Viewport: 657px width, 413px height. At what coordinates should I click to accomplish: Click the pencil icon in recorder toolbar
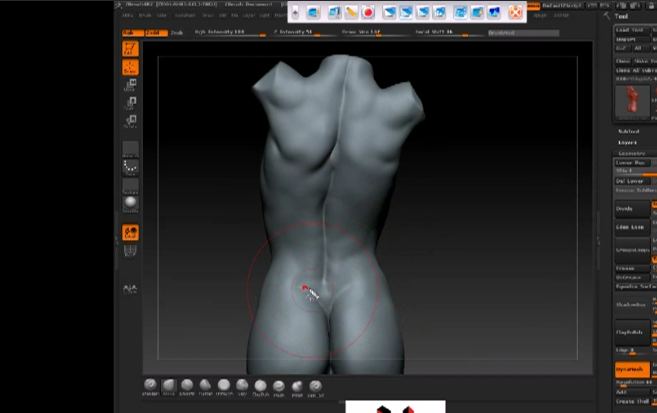click(351, 12)
